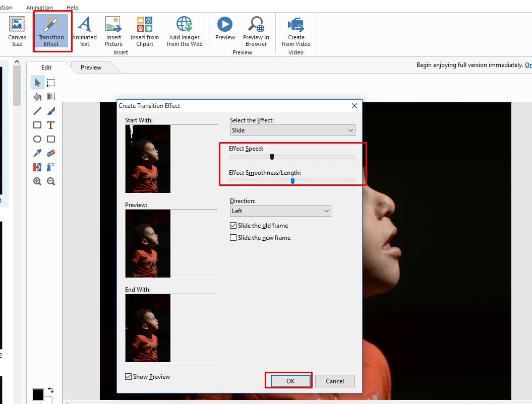Expand the Select the Effect dropdown
Viewport: 532px width, 404px height.
point(292,130)
